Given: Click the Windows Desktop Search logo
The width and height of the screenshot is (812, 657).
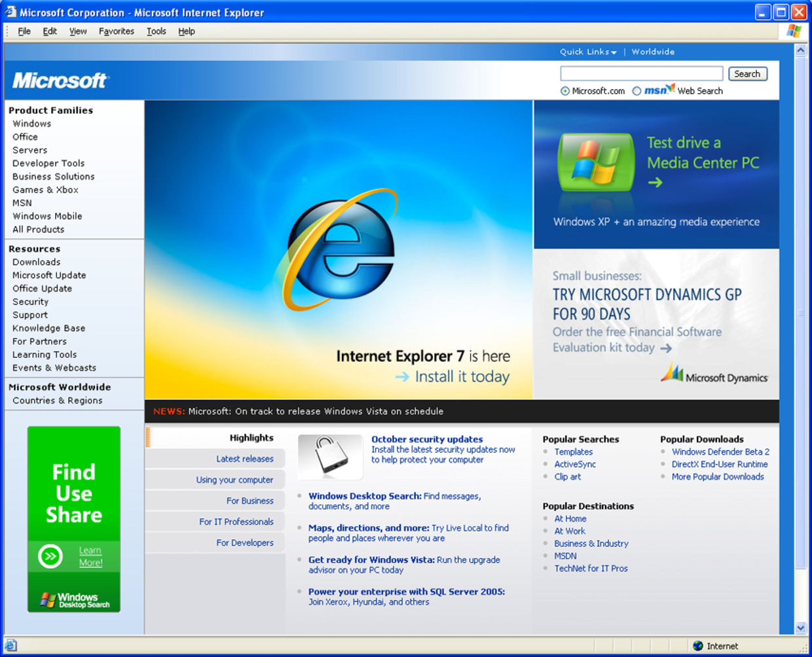Looking at the screenshot, I should pyautogui.click(x=74, y=599).
